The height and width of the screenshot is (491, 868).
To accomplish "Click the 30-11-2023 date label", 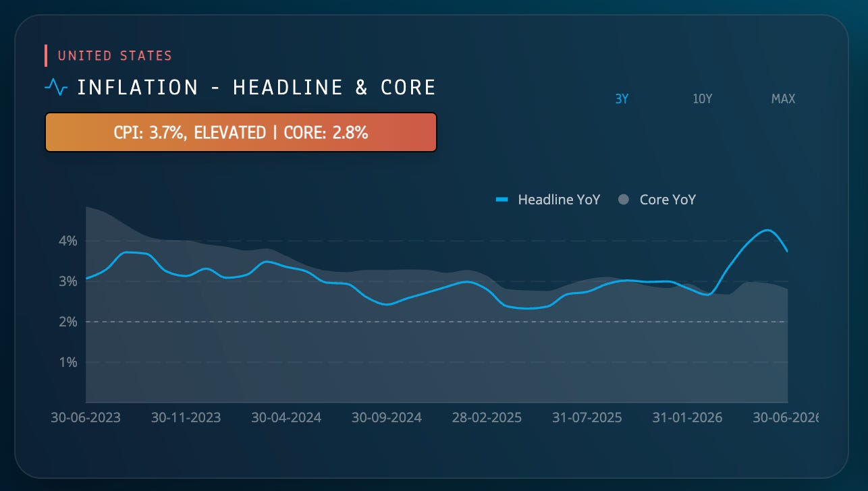I will 186,417.
